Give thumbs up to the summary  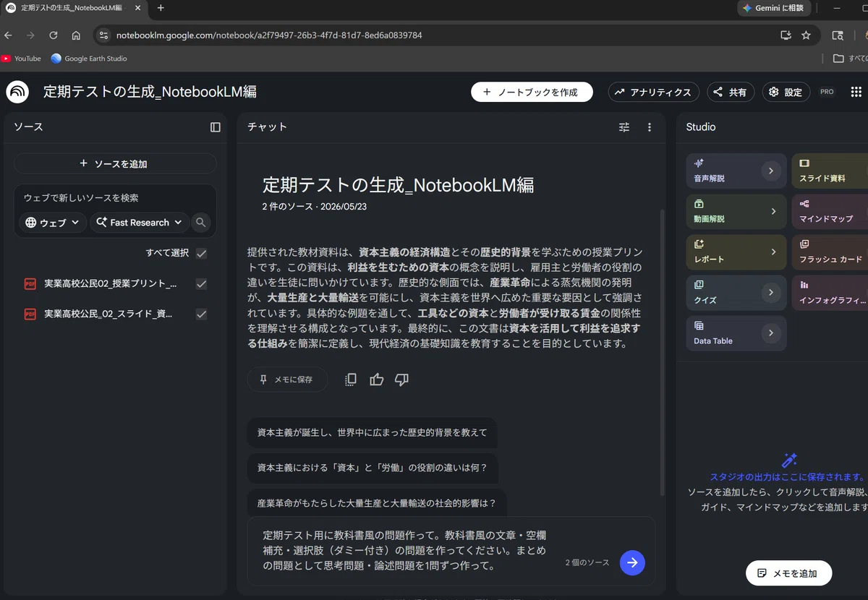click(x=376, y=380)
